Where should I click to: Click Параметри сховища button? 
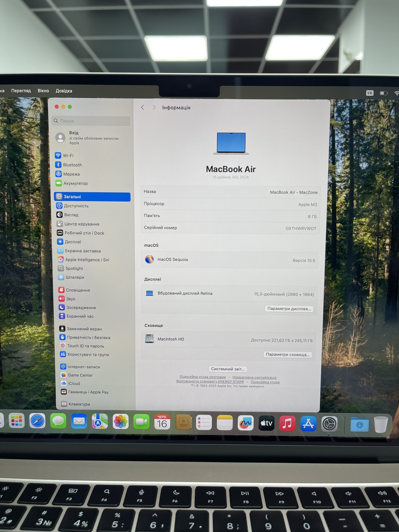click(288, 355)
